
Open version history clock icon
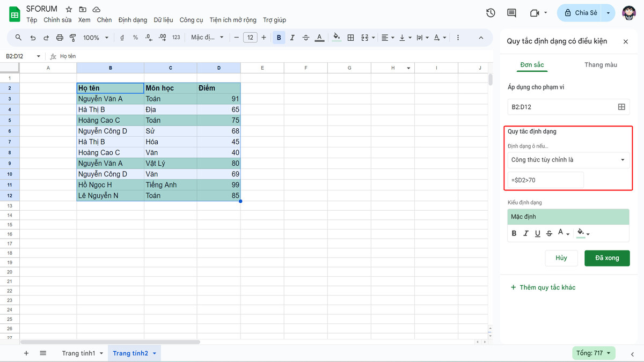pos(491,13)
